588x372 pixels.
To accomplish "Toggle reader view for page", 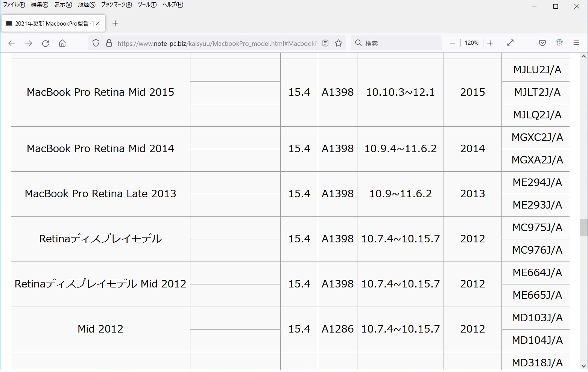I will (x=325, y=43).
